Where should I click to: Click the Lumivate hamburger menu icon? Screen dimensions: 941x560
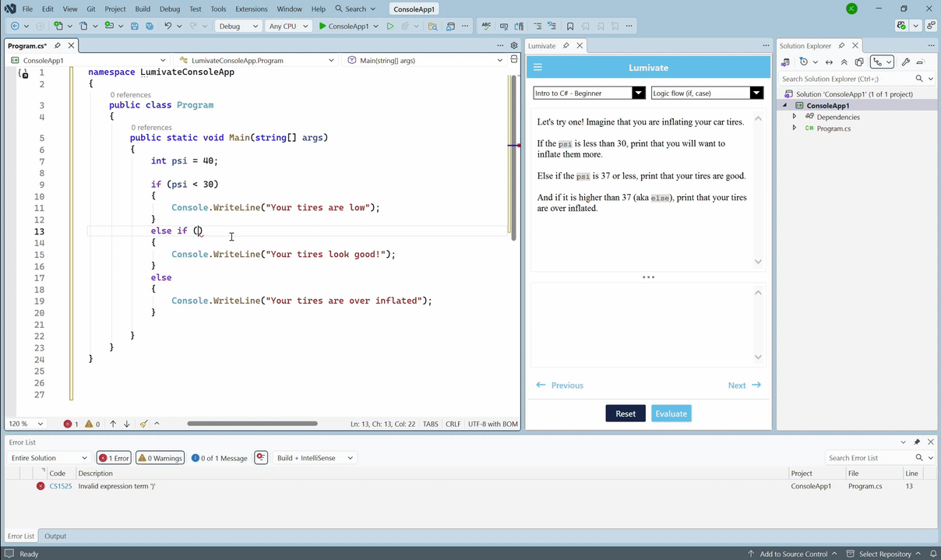point(537,68)
